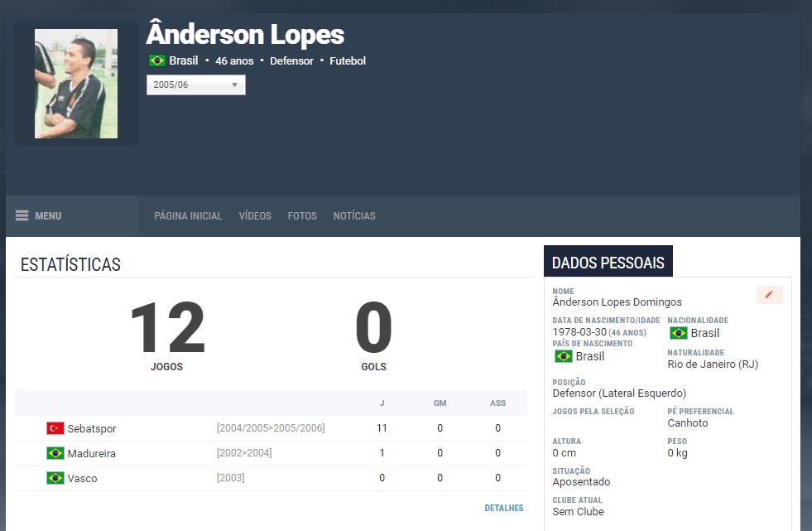Open the Madureira team link
812x531 pixels.
(x=92, y=453)
